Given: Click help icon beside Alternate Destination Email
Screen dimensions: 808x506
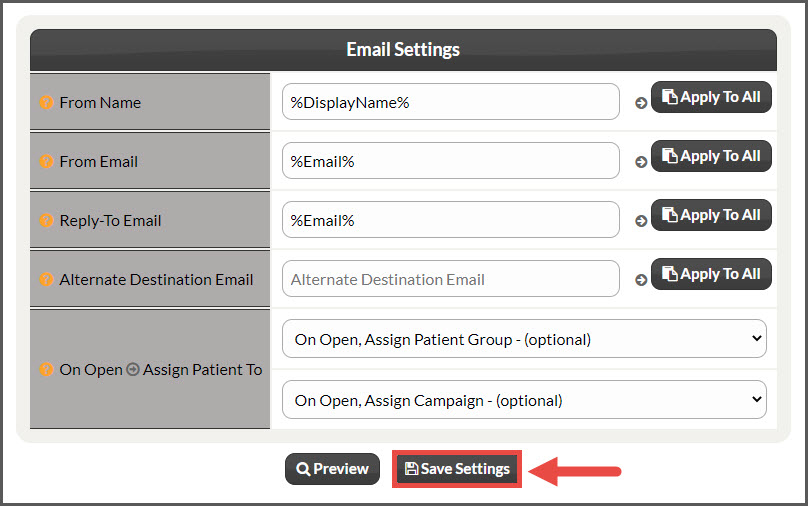Looking at the screenshot, I should (46, 279).
